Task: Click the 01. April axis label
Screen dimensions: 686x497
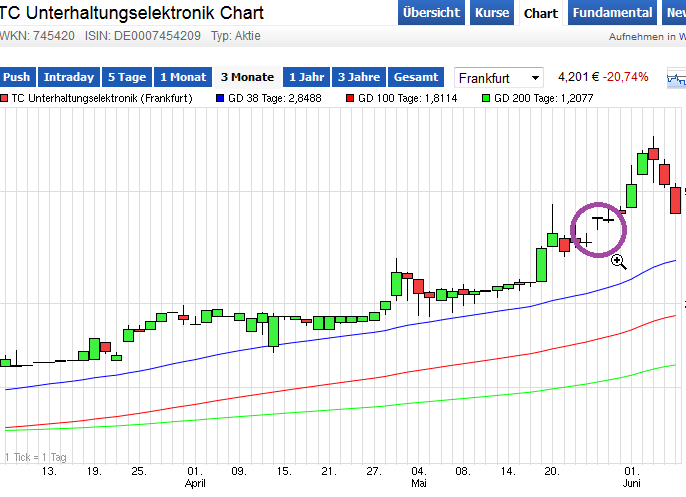Action: pyautogui.click(x=195, y=477)
